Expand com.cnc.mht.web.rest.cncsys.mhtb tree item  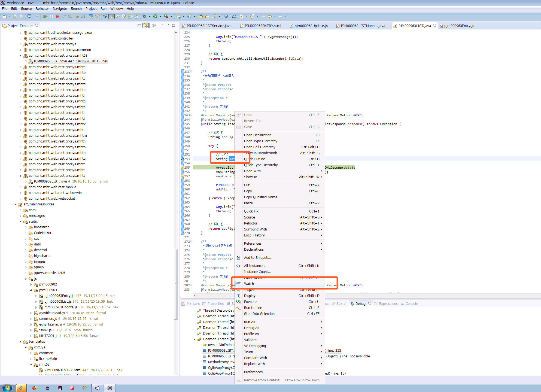point(21,72)
